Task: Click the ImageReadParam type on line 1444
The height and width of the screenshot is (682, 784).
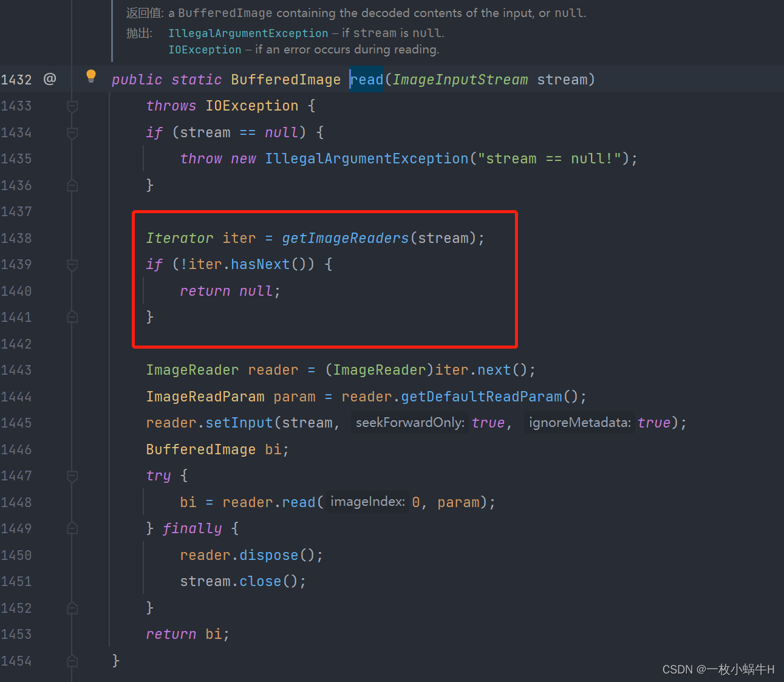Action: pos(205,397)
